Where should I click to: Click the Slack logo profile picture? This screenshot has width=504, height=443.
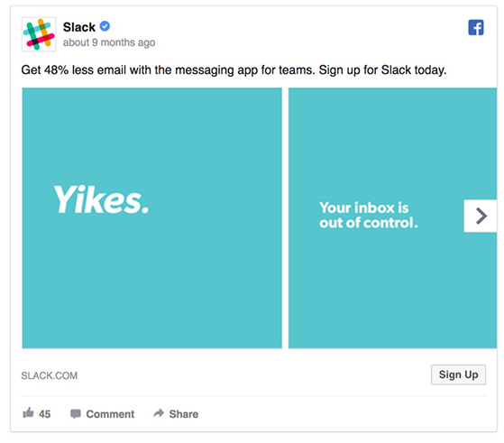click(39, 34)
